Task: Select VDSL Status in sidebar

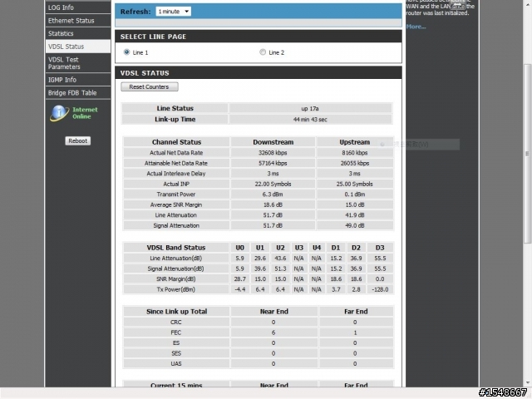Action: click(x=77, y=47)
